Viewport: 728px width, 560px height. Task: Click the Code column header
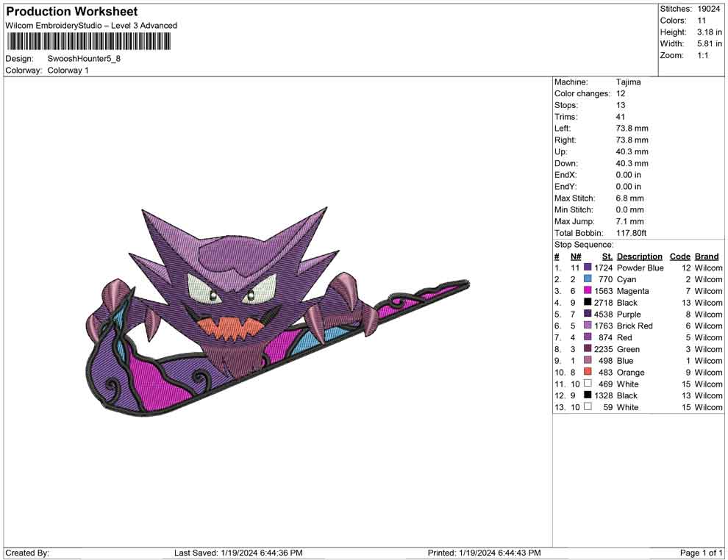(679, 256)
